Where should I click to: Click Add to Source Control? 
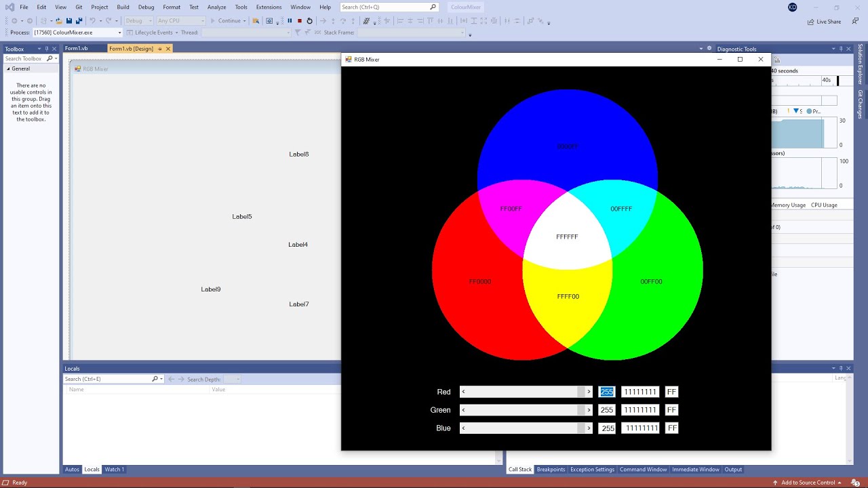(807, 483)
